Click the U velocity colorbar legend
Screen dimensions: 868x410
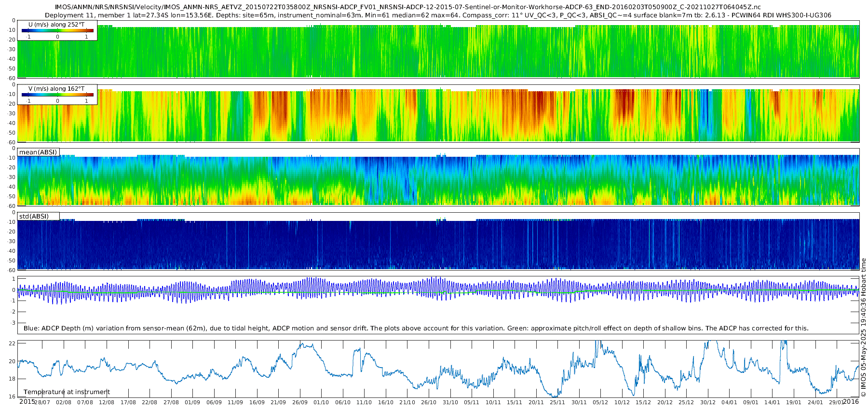click(x=57, y=30)
